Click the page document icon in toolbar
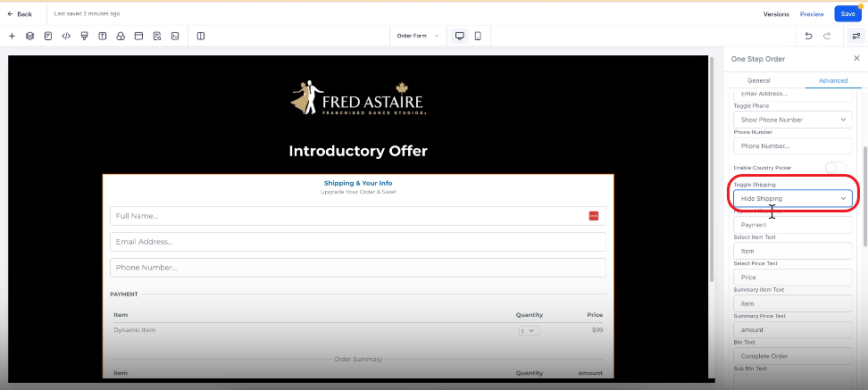 48,36
